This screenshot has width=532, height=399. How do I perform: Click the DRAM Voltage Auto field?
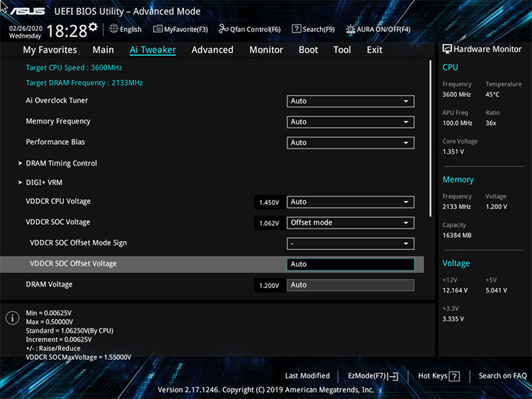coord(350,285)
